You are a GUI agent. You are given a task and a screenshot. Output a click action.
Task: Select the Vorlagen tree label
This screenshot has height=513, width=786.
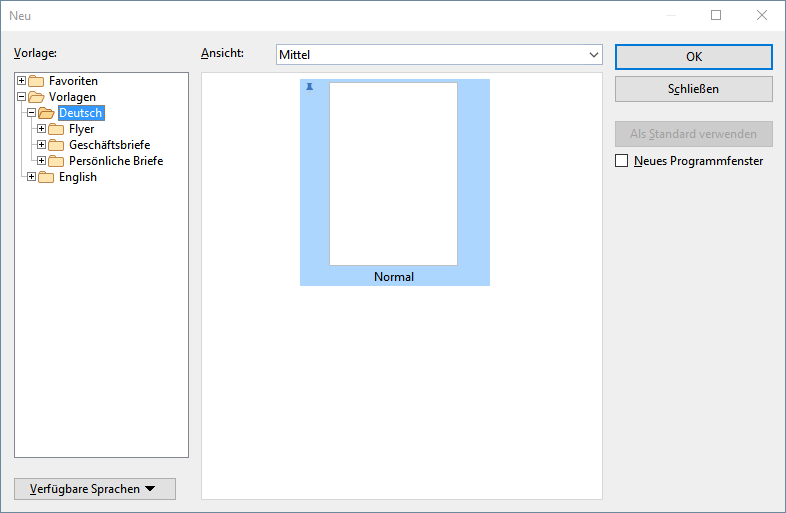pos(72,97)
